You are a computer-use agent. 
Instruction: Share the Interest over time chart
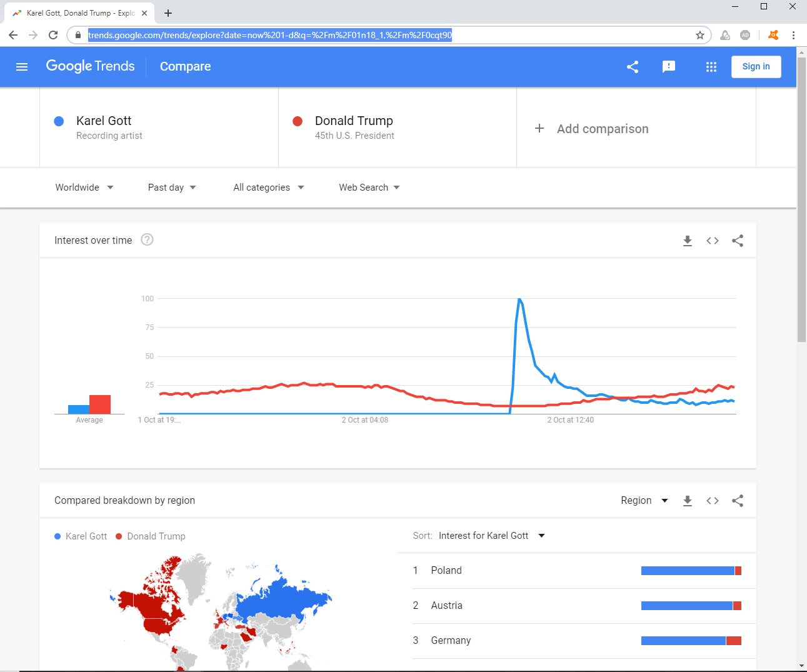click(x=738, y=241)
